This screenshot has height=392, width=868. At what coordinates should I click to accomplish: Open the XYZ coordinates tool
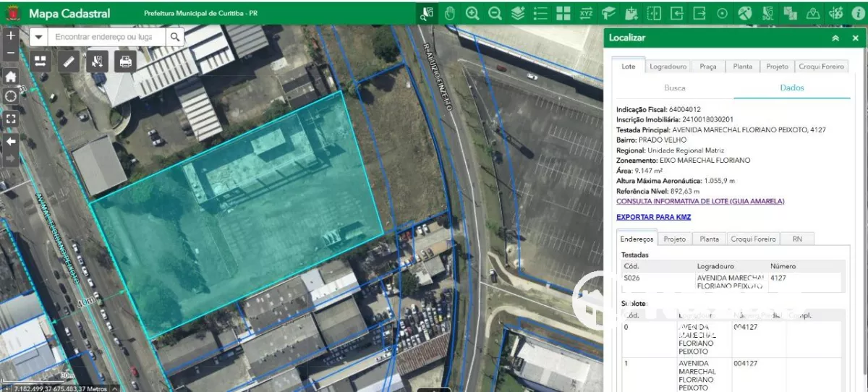[x=586, y=13]
